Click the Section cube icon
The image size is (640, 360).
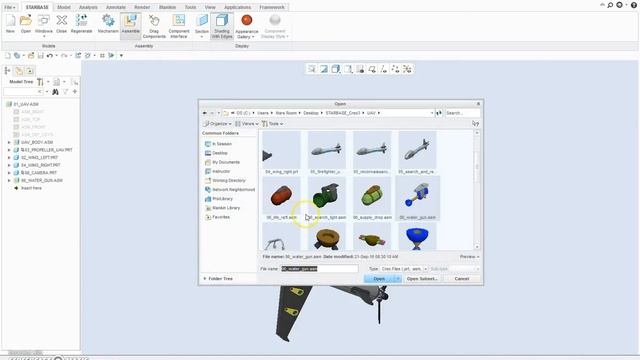(x=202, y=20)
